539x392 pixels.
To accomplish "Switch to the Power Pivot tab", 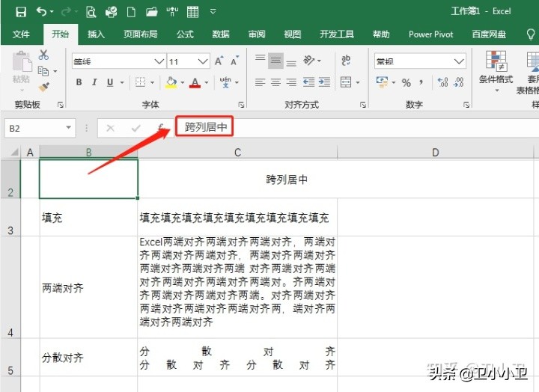I will pyautogui.click(x=431, y=34).
